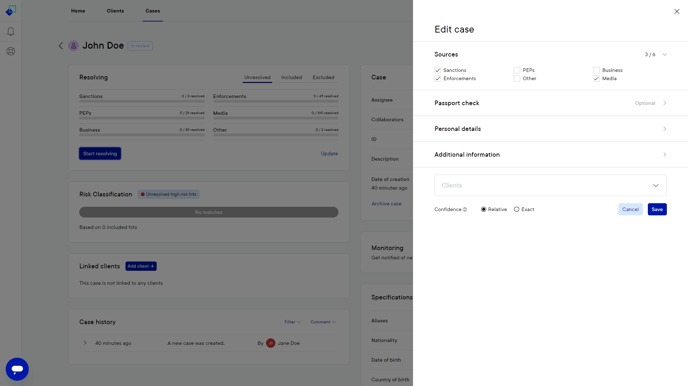Screen dimensions: 688x386
Task: Click the Sanctions progress bar
Action: point(142,101)
